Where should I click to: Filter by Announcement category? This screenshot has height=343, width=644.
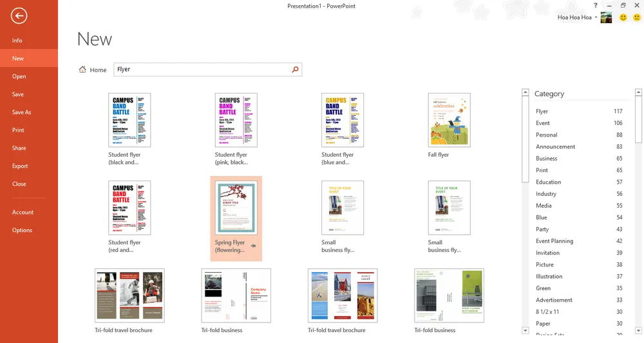click(x=579, y=146)
